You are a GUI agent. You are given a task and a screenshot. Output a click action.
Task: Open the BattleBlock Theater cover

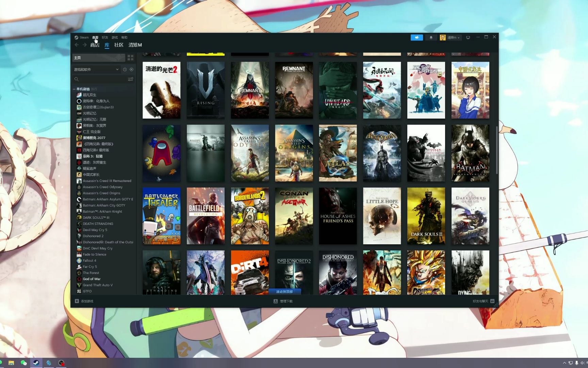[x=161, y=216]
